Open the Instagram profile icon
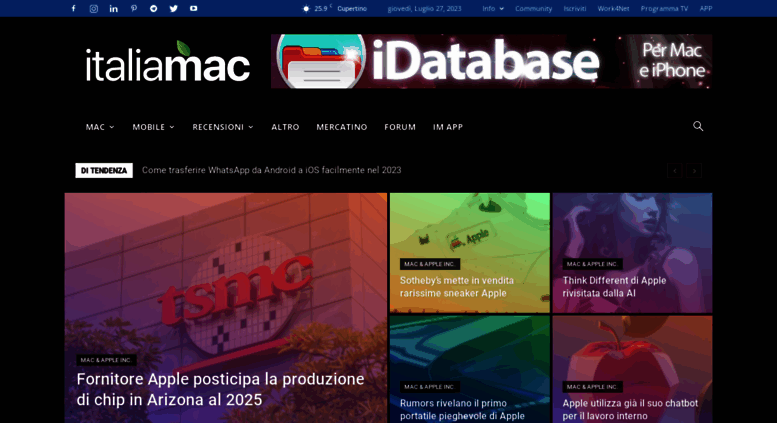The width and height of the screenshot is (777, 423). [94, 8]
